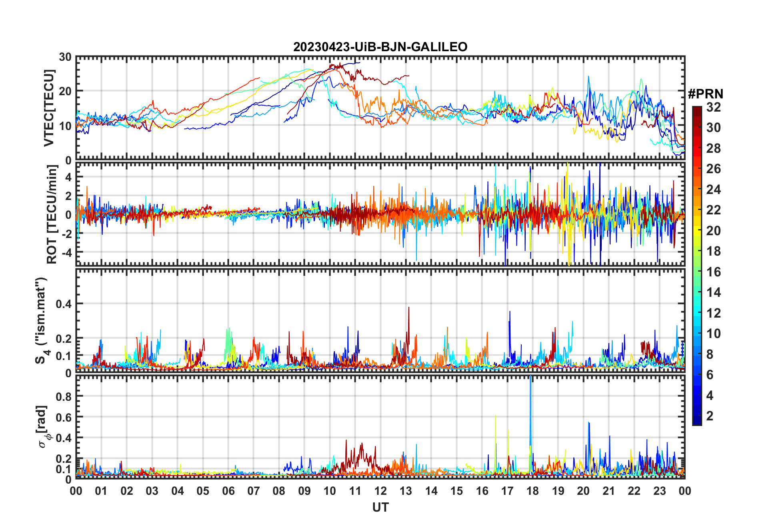Click inside the S4 plot panel
Screen dimensions: 761x532
380,320
